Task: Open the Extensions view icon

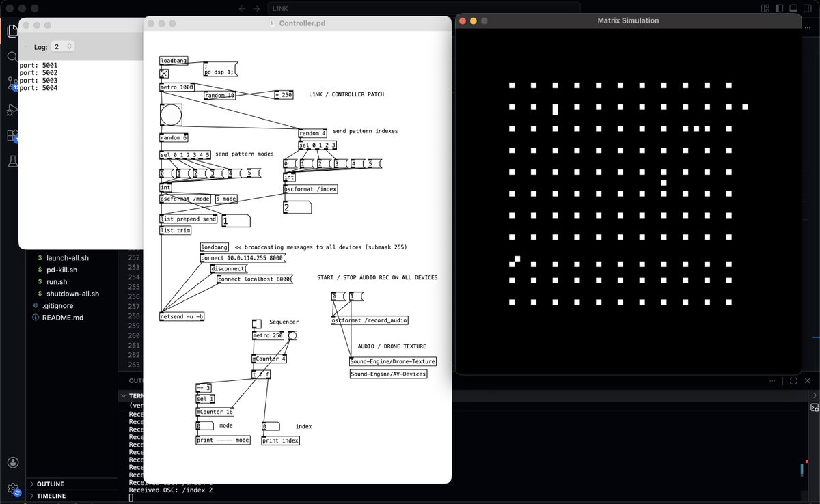Action: 12,136
